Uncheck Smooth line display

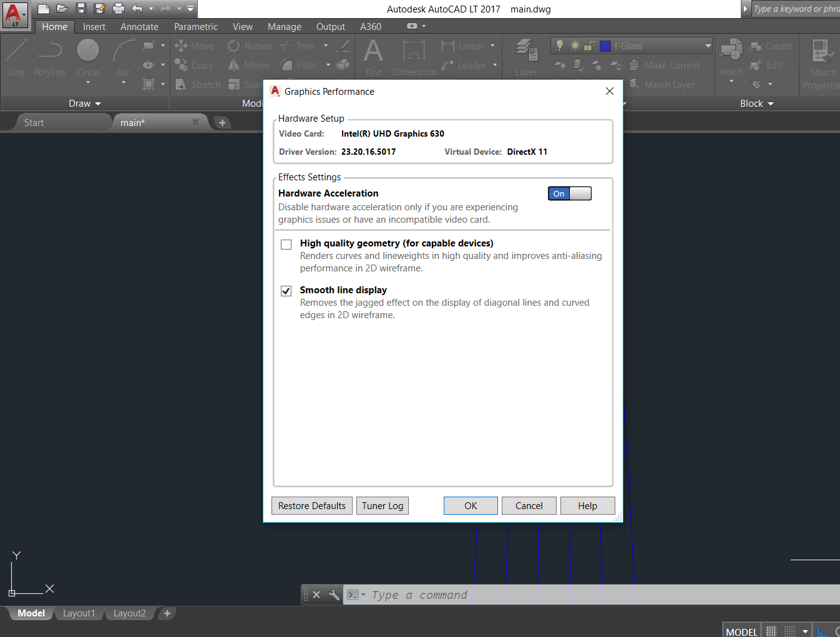tap(286, 291)
